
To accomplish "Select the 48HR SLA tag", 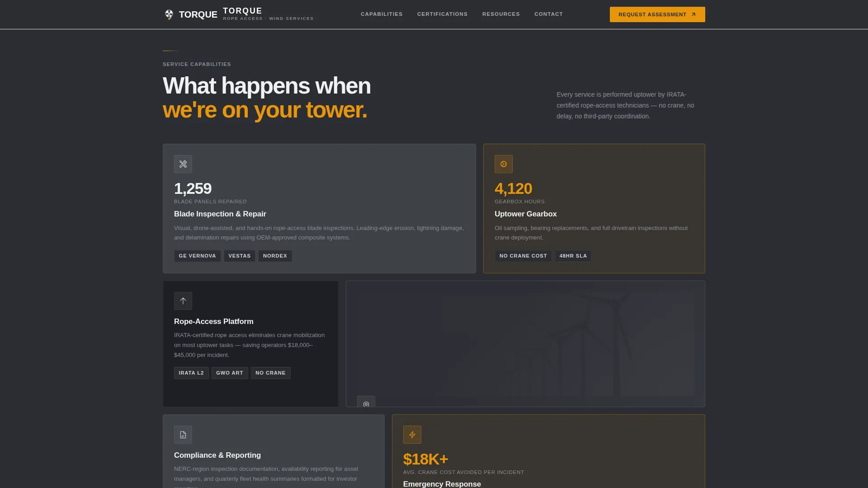I will tap(573, 256).
